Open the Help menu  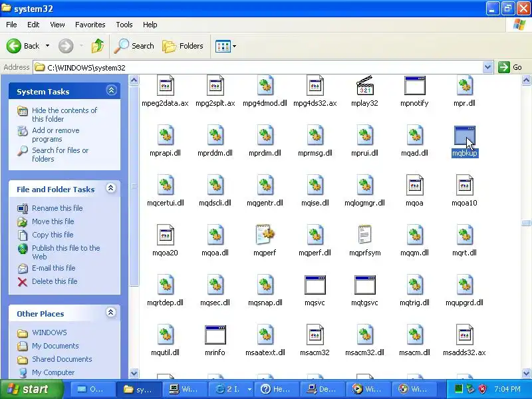pos(150,25)
